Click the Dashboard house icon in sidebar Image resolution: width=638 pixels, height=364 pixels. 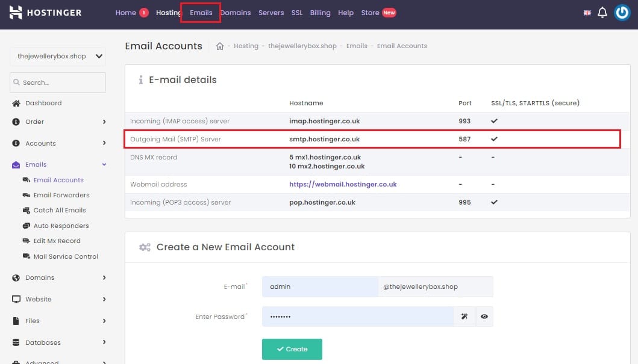(16, 103)
